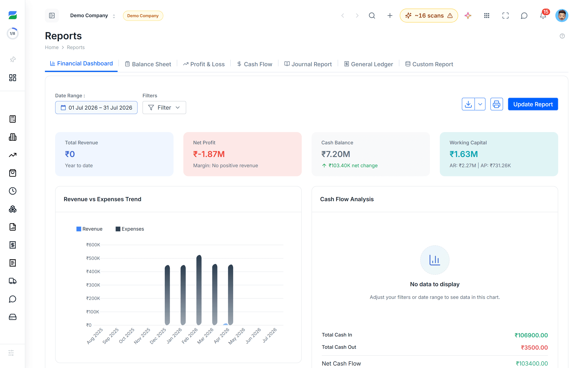The width and height of the screenshot is (588, 368).
Task: Click the ~16 scans badge
Action: (429, 16)
